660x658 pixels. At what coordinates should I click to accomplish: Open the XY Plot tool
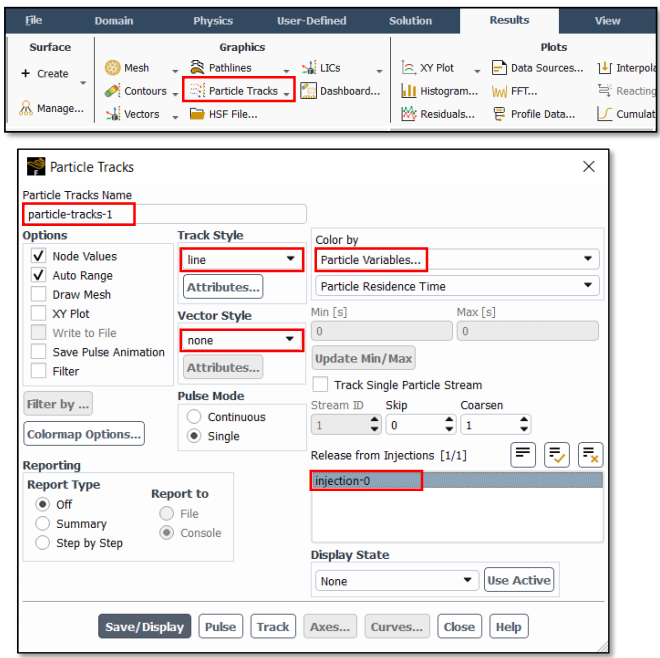click(x=427, y=68)
